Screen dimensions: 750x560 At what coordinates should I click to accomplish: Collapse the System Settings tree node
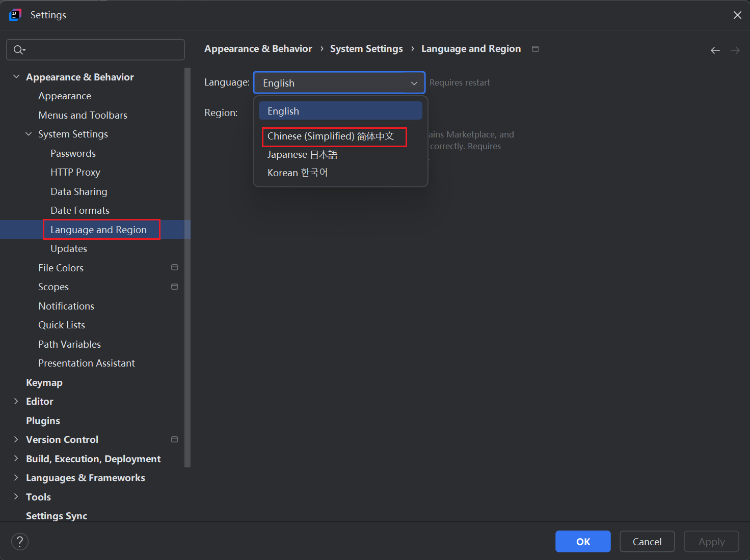[x=29, y=134]
